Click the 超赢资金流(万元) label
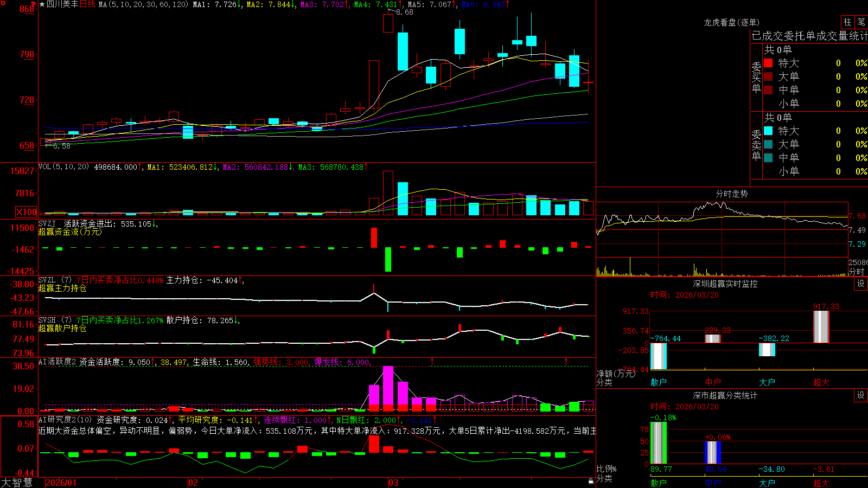This screenshot has width=868, height=488. 70,232
